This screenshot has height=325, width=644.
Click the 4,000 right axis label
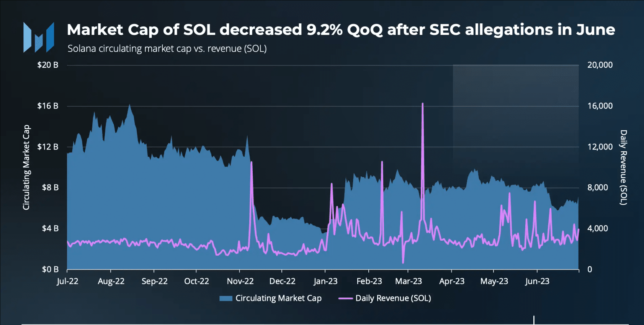pyautogui.click(x=598, y=228)
